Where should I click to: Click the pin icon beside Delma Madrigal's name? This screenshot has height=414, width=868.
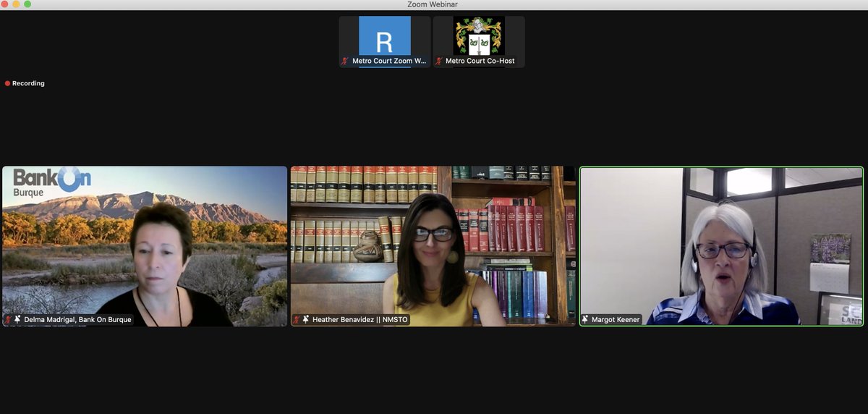point(17,319)
